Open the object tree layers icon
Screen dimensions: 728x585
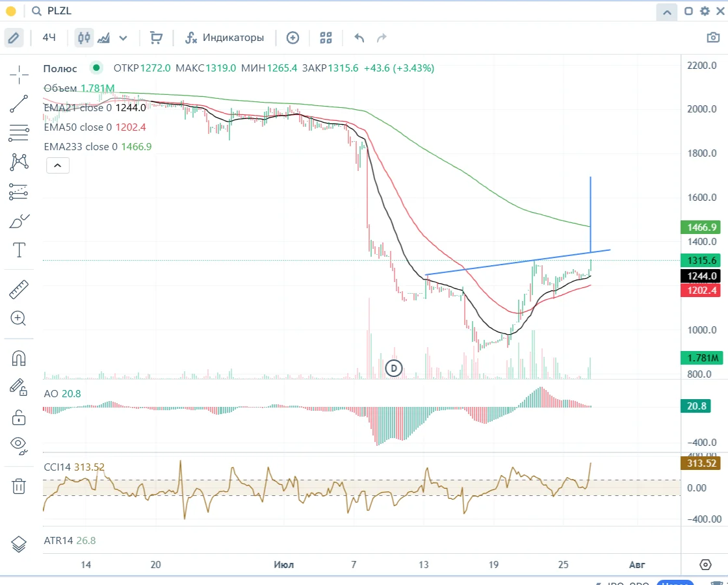(x=19, y=544)
